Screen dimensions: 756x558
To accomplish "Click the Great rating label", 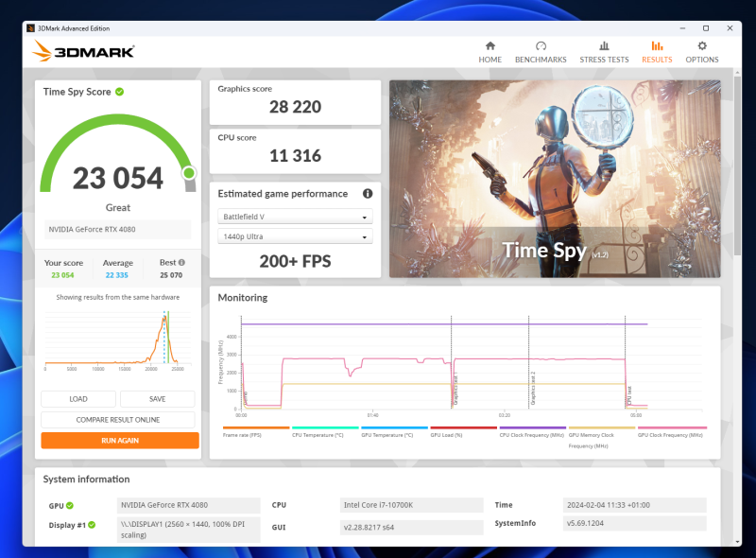I will point(117,207).
